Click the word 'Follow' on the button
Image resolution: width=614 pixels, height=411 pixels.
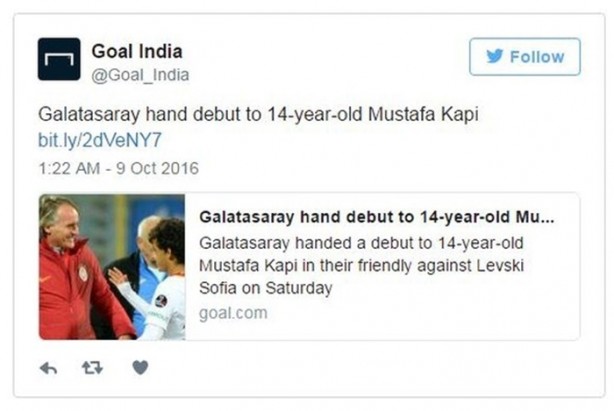click(x=537, y=57)
